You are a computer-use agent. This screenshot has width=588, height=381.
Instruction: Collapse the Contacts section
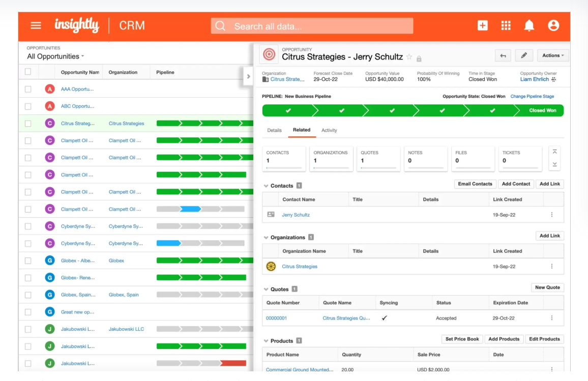(x=267, y=186)
